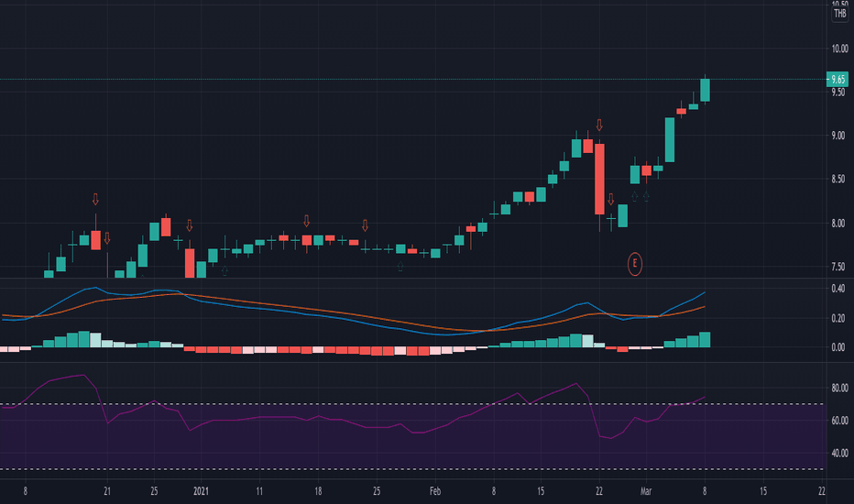This screenshot has height=504, width=854.
Task: Click the 2021 label on the time axis
Action: [201, 491]
